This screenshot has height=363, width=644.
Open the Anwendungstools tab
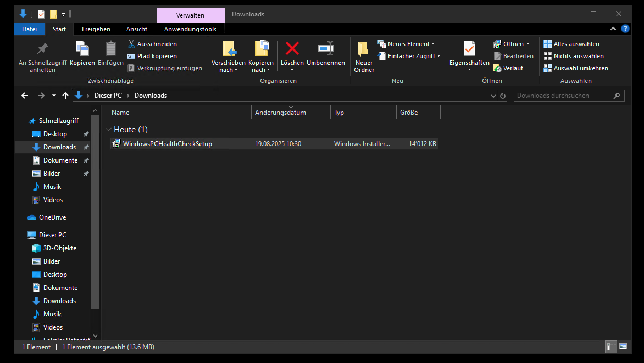click(190, 29)
